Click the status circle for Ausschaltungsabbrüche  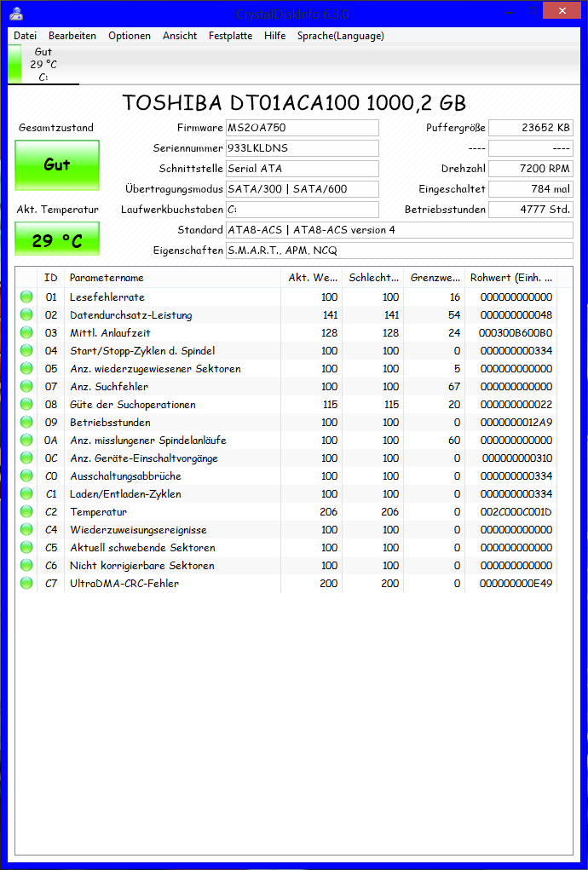[x=26, y=476]
